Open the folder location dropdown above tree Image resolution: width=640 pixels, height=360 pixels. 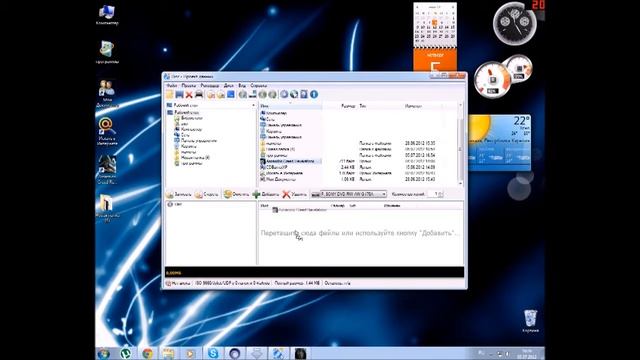pyautogui.click(x=211, y=105)
